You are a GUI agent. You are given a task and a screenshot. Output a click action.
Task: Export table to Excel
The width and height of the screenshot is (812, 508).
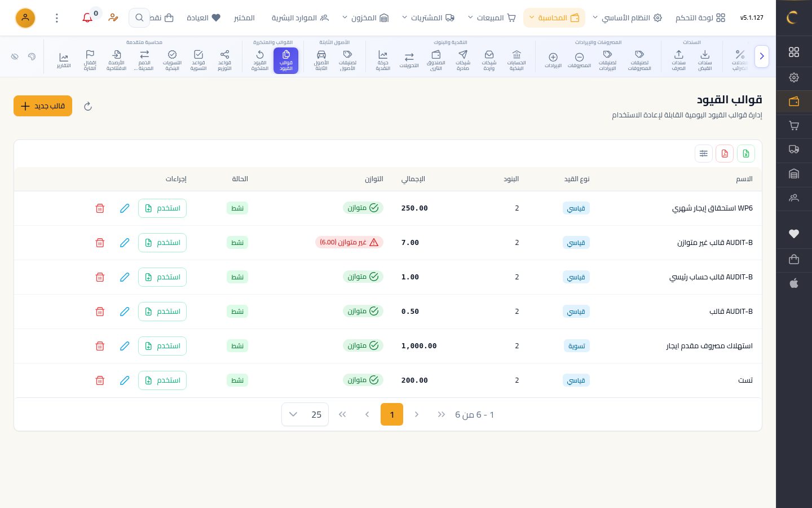pyautogui.click(x=745, y=154)
